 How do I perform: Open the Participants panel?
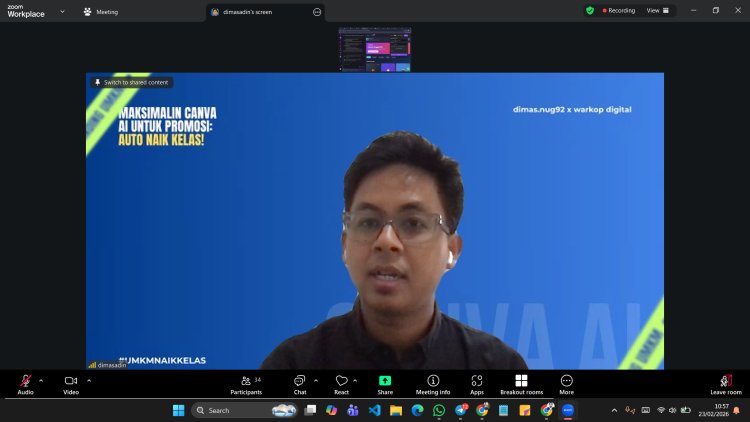(246, 384)
